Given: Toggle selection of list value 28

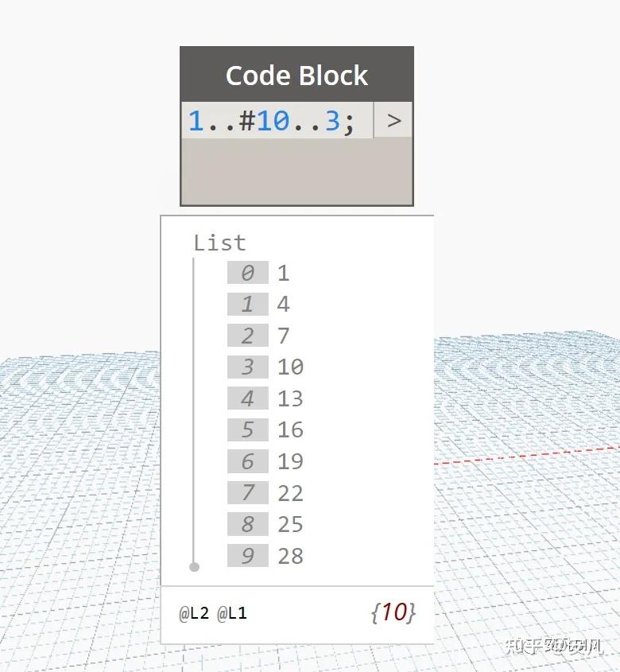Looking at the screenshot, I should click(x=292, y=556).
